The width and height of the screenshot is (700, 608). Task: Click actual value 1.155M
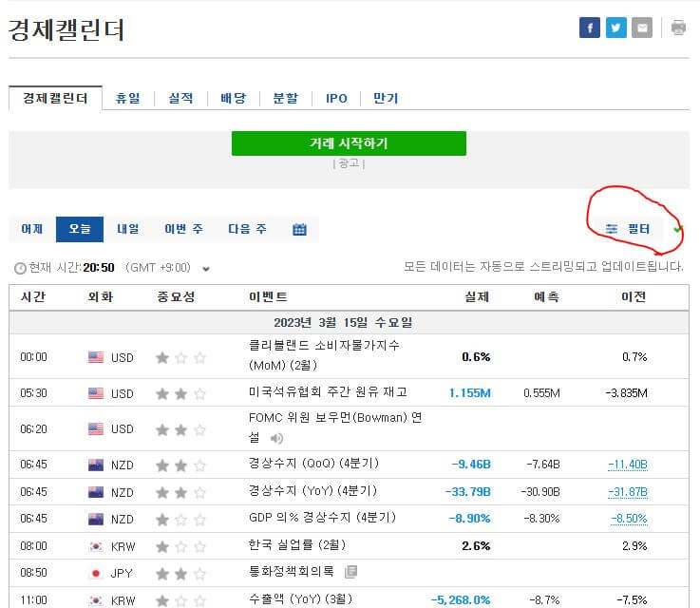coord(469,393)
